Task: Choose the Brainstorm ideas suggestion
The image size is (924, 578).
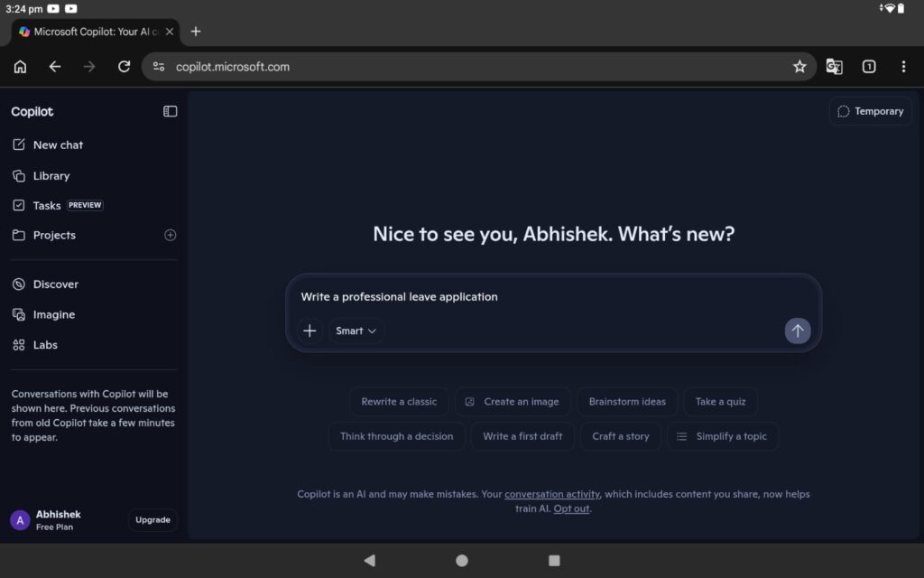Action: click(627, 402)
